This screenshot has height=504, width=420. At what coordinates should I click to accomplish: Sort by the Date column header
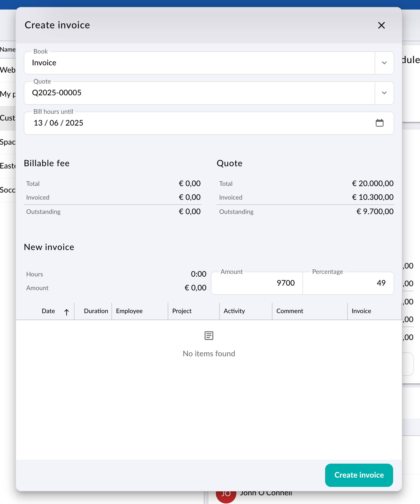(x=48, y=311)
